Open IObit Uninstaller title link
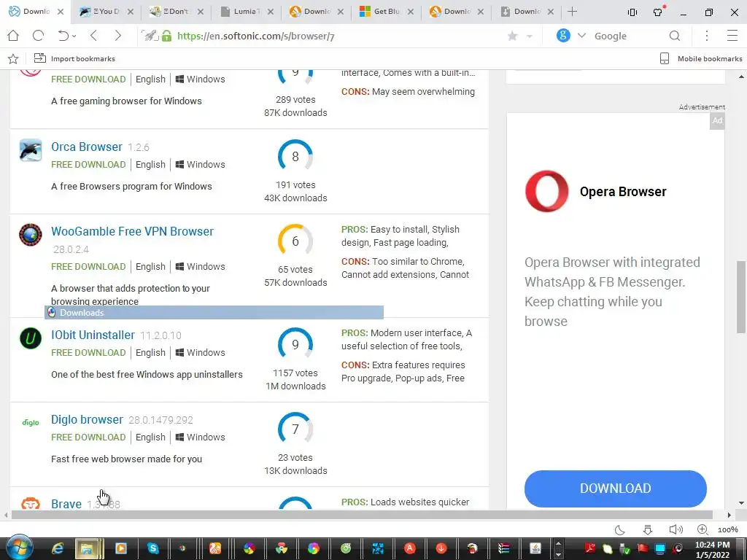This screenshot has height=560, width=747. tap(93, 335)
